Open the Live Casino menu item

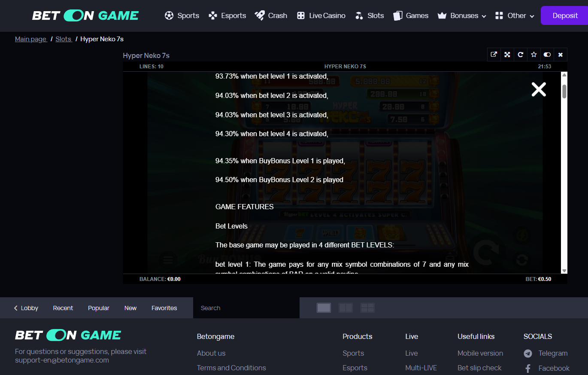327,15
